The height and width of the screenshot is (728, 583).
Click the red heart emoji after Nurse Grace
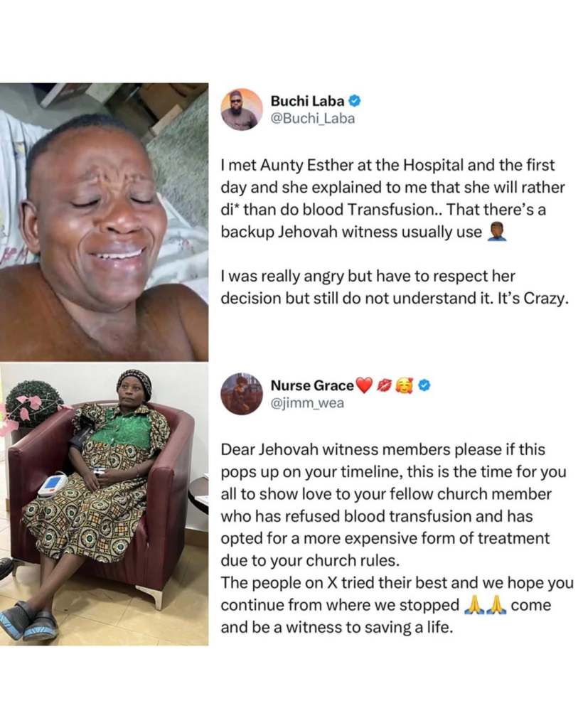click(364, 385)
